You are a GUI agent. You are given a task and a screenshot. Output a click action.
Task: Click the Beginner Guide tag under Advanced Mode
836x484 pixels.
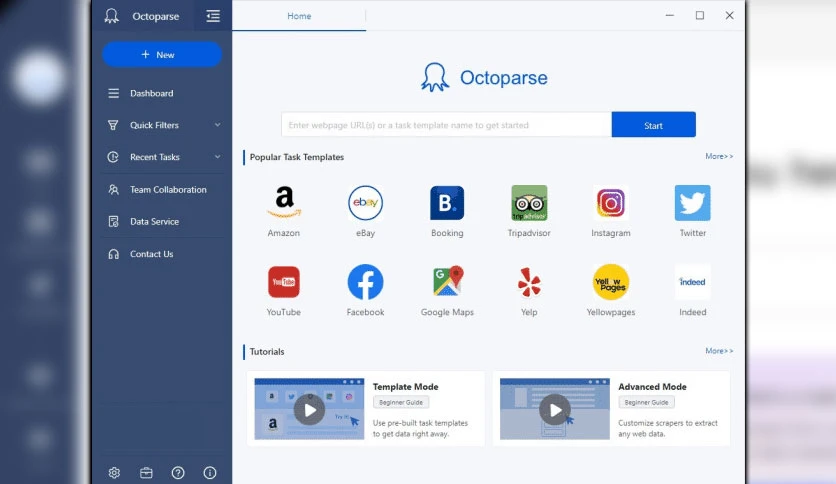(x=646, y=402)
